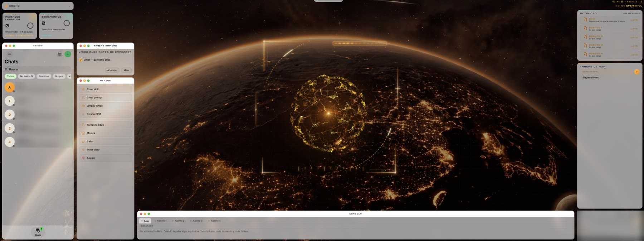Select the Todos chat filter
The width and height of the screenshot is (644, 241).
[10, 76]
